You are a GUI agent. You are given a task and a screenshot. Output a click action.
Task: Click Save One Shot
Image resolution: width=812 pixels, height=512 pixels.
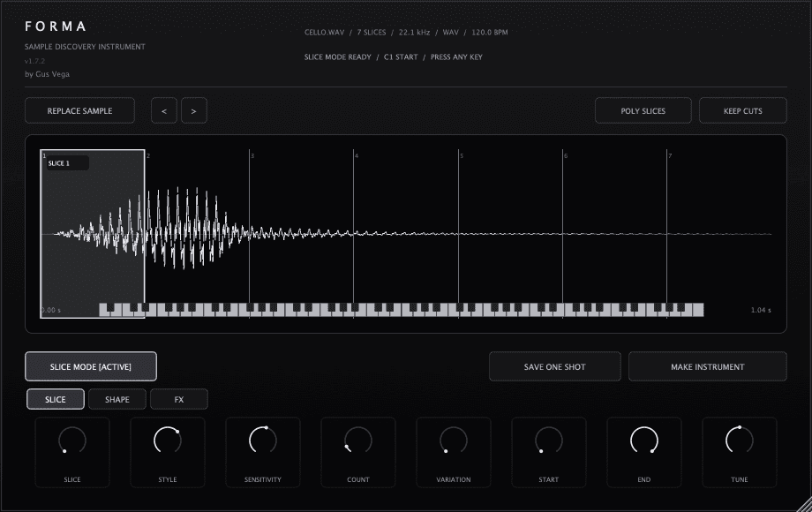coord(554,366)
